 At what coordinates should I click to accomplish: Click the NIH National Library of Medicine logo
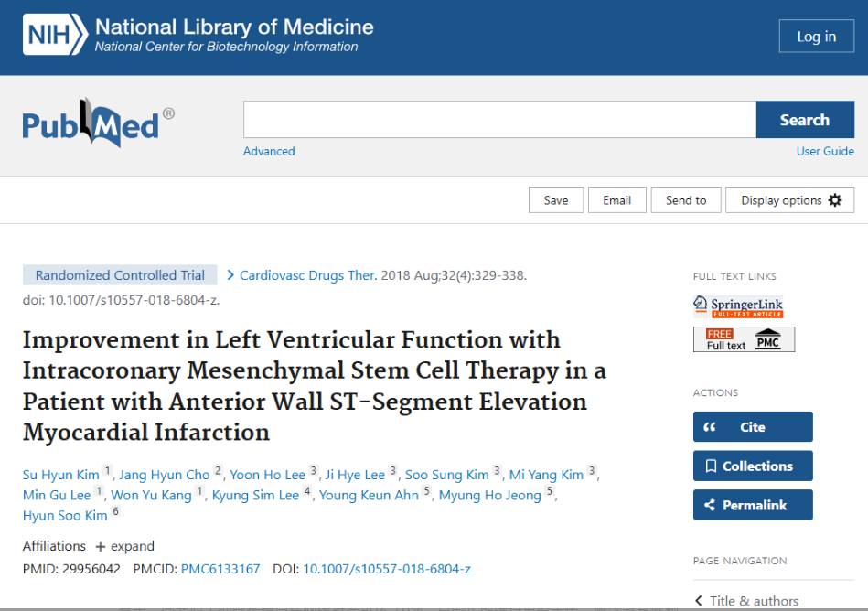click(198, 36)
